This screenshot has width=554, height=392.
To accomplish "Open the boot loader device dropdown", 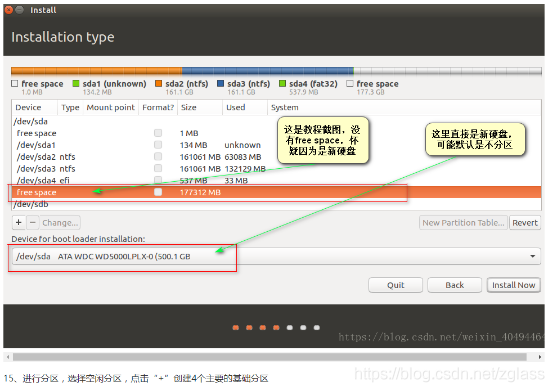I will point(276,256).
